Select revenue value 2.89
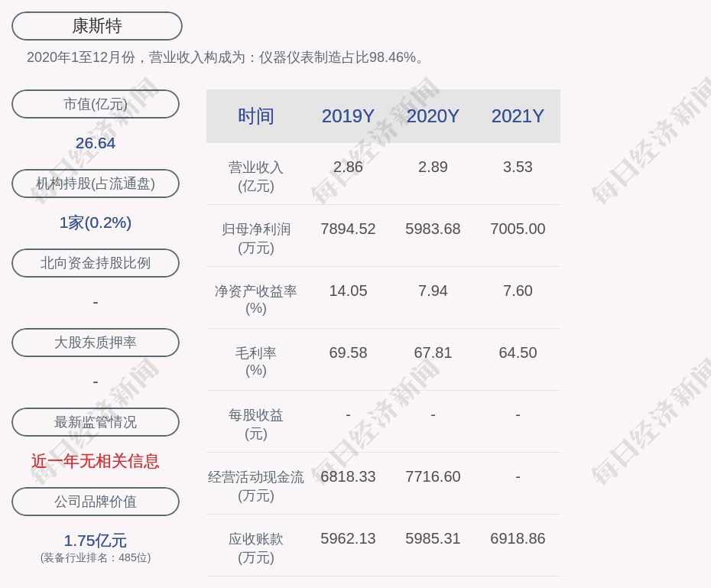 tap(433, 167)
